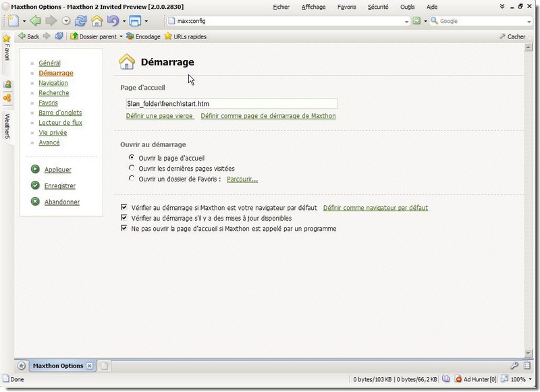This screenshot has height=392, width=540.
Task: Click the zoom icon beside 100%
Action: click(x=504, y=379)
